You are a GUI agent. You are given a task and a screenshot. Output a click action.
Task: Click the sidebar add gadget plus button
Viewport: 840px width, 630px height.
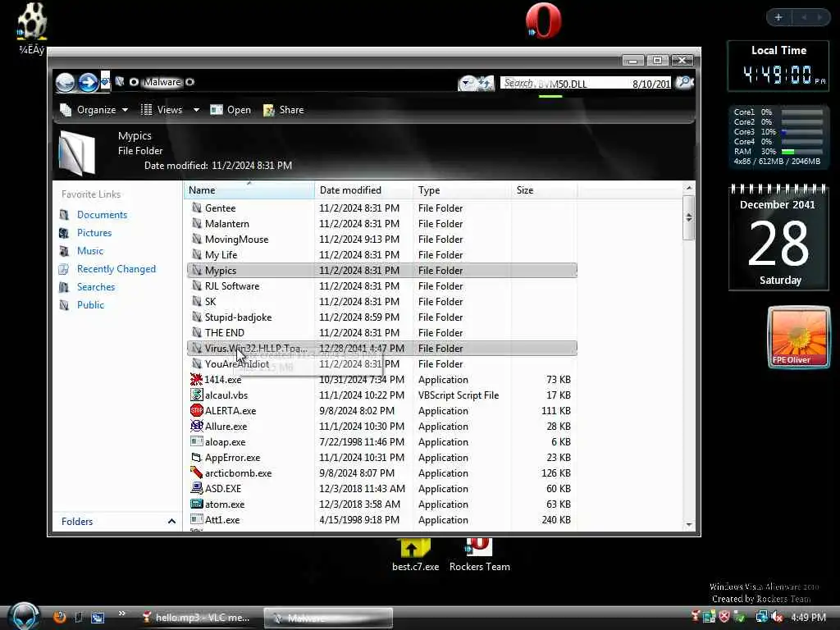[778, 17]
